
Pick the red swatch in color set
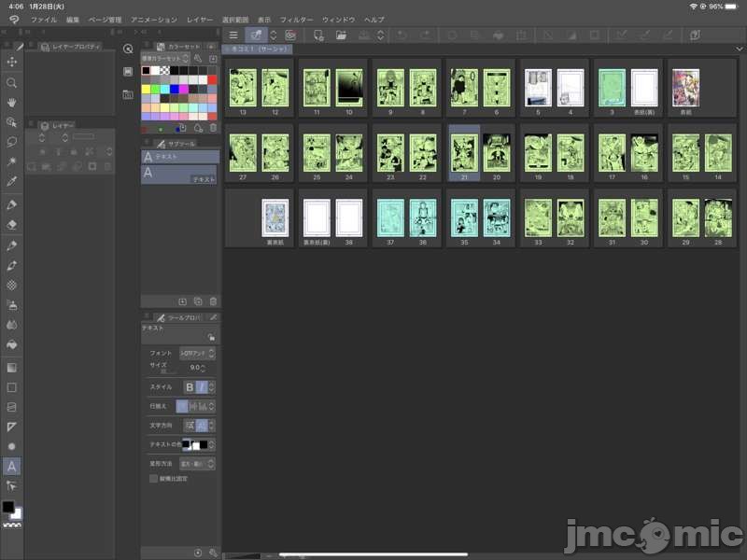pyautogui.click(x=213, y=80)
